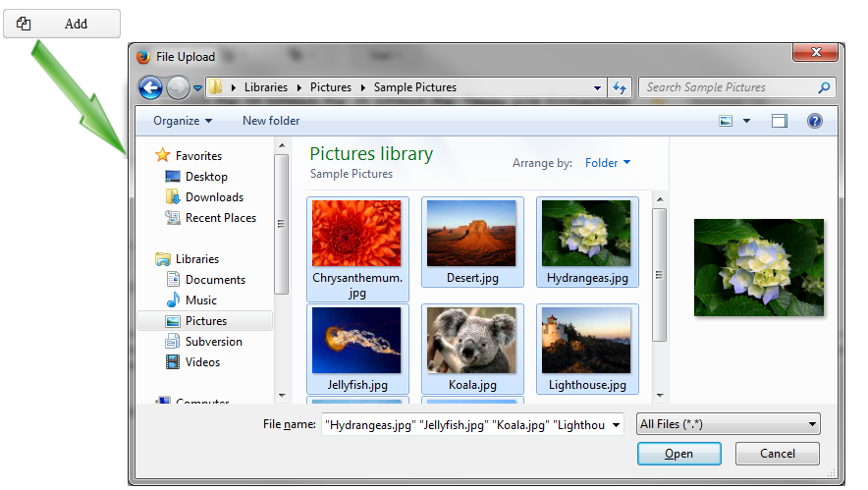
Task: Select Pictures in the address breadcrumb
Action: [x=331, y=87]
